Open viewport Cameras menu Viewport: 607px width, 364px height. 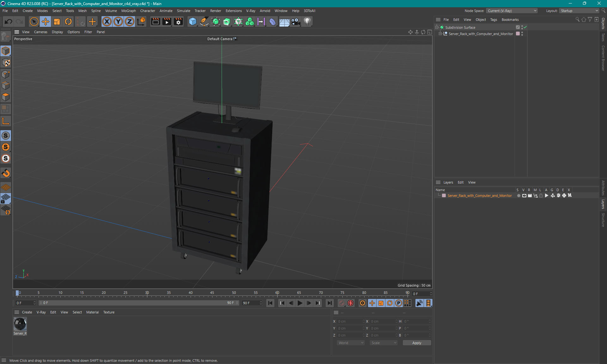click(x=40, y=32)
